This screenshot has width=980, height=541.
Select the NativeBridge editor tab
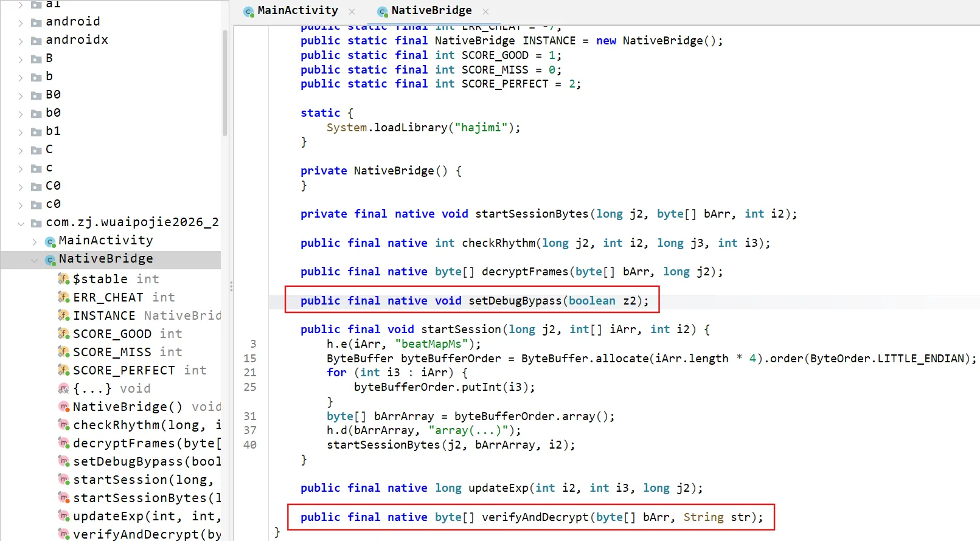(431, 10)
